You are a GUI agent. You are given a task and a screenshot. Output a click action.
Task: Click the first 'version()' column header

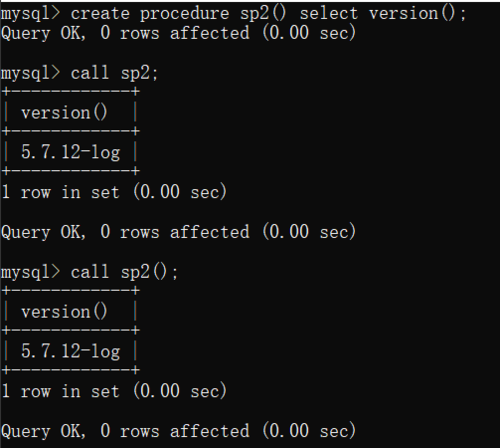(64, 112)
